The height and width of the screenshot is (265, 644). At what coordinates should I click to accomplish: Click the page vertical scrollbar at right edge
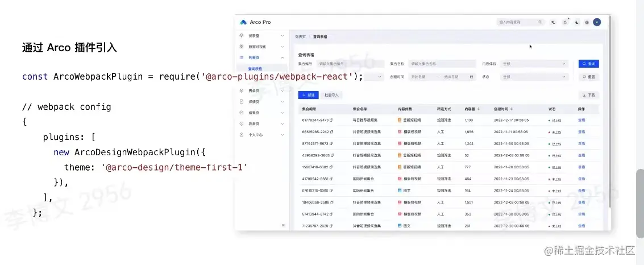tap(640, 203)
